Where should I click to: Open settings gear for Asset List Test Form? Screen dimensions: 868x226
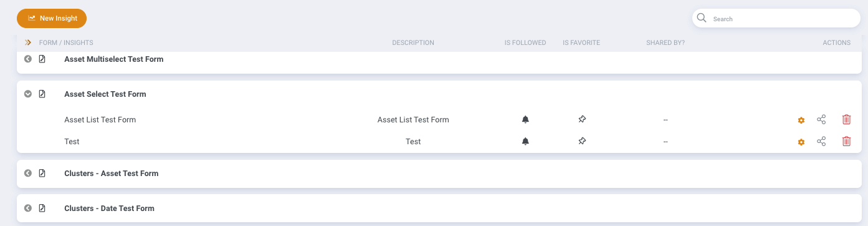[x=801, y=120]
